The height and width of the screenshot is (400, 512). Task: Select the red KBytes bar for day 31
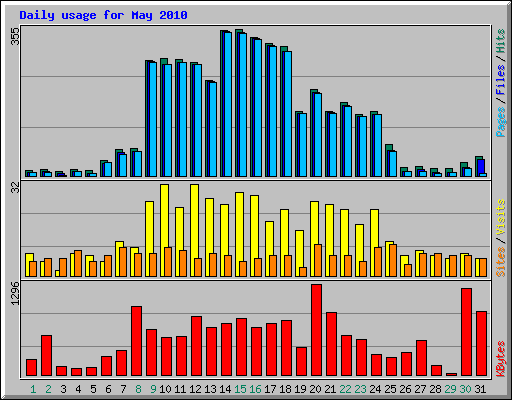[x=482, y=344]
